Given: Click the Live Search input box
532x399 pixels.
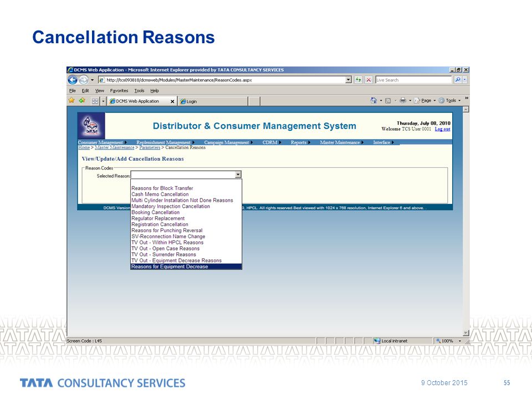Looking at the screenshot, I should (x=413, y=80).
